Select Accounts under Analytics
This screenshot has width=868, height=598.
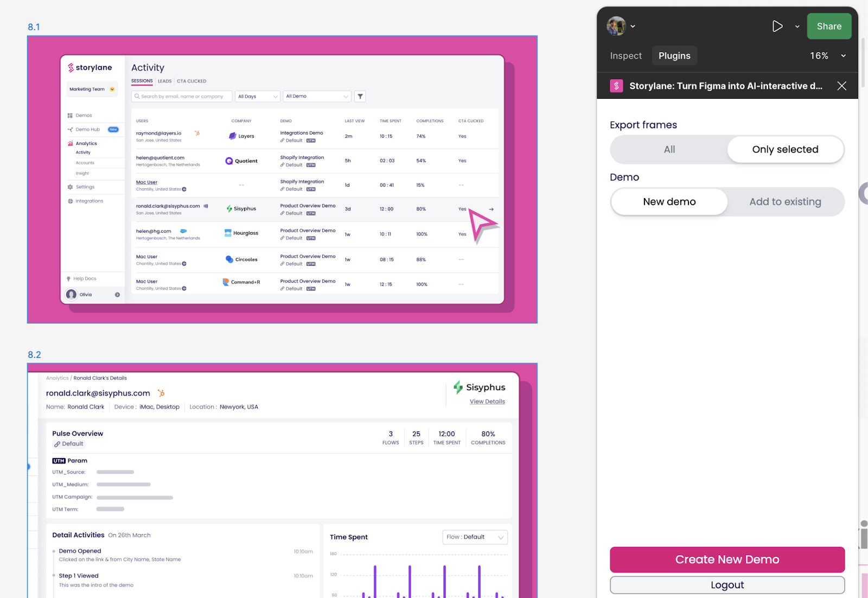[x=85, y=163]
